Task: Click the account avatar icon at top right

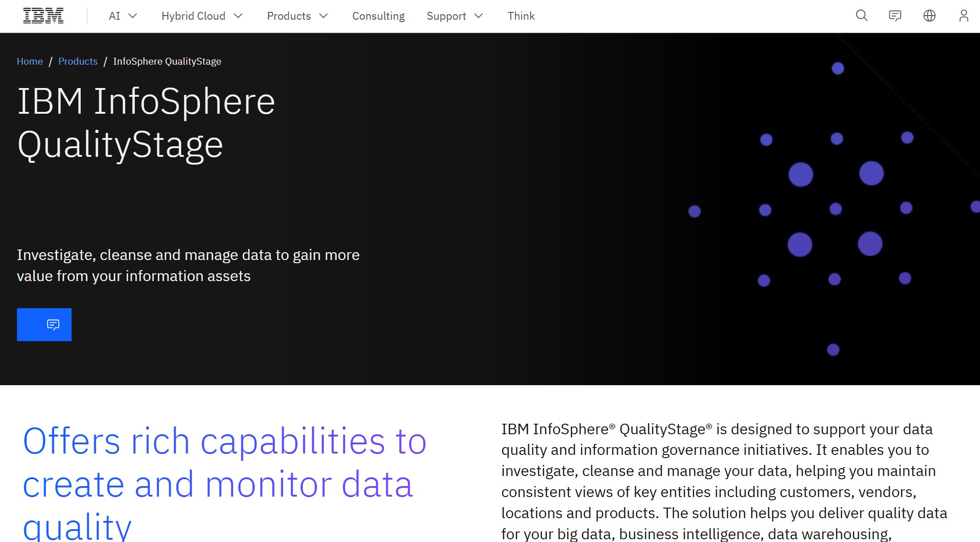Action: (x=963, y=16)
